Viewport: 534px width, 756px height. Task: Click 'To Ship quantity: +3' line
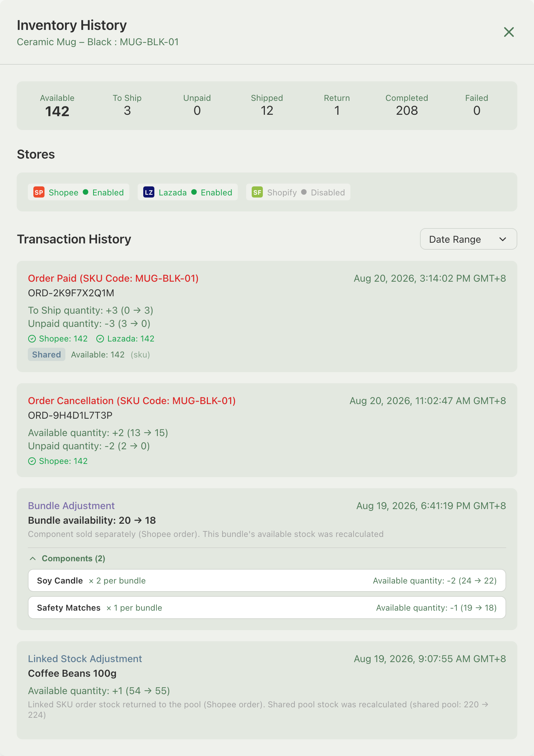[91, 311]
